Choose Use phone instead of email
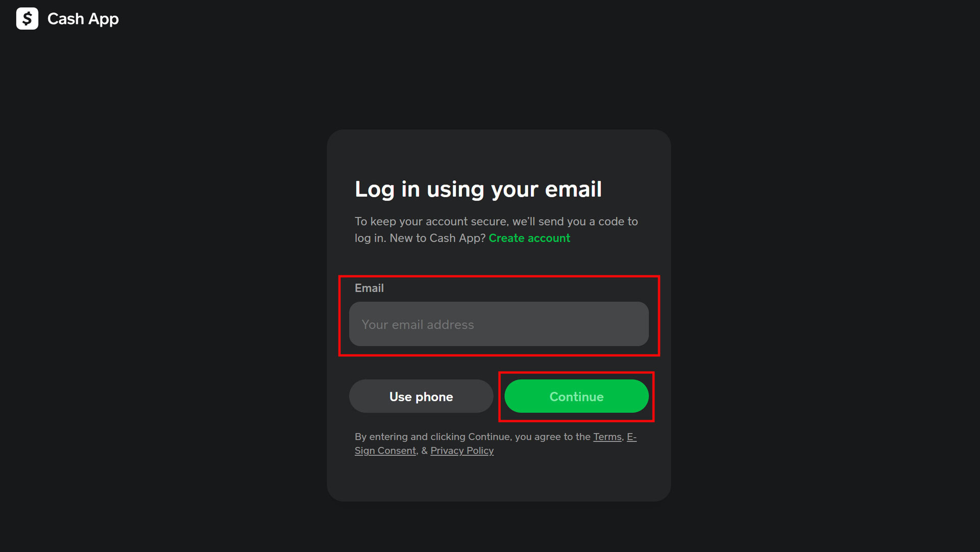This screenshot has height=552, width=980. click(421, 397)
